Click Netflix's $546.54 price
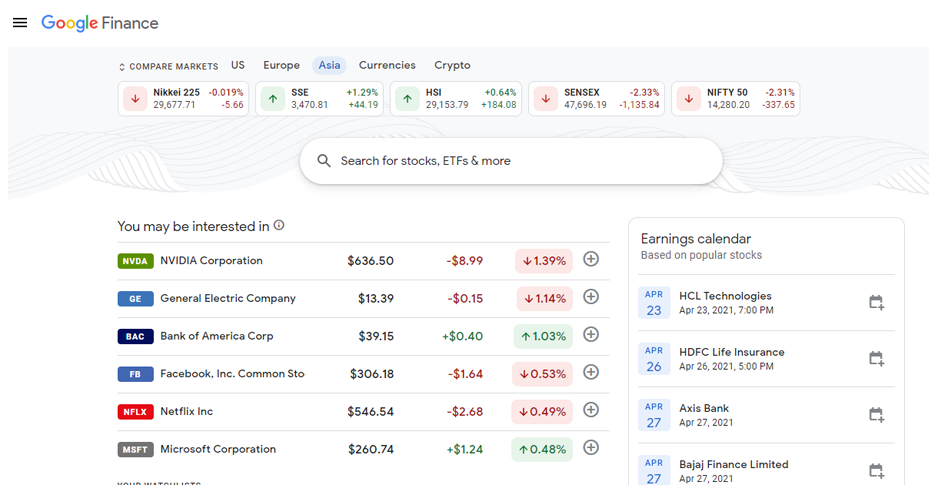This screenshot has height=492, width=940. click(x=370, y=412)
